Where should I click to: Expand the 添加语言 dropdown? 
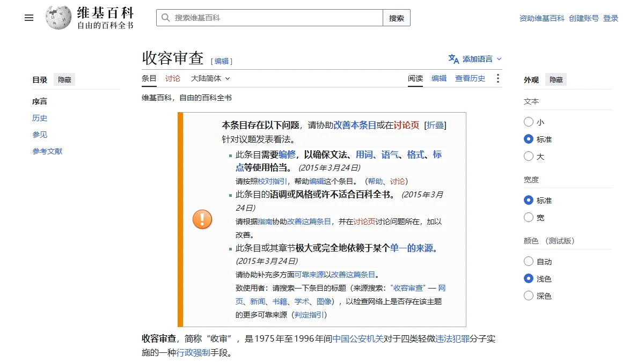(x=475, y=59)
